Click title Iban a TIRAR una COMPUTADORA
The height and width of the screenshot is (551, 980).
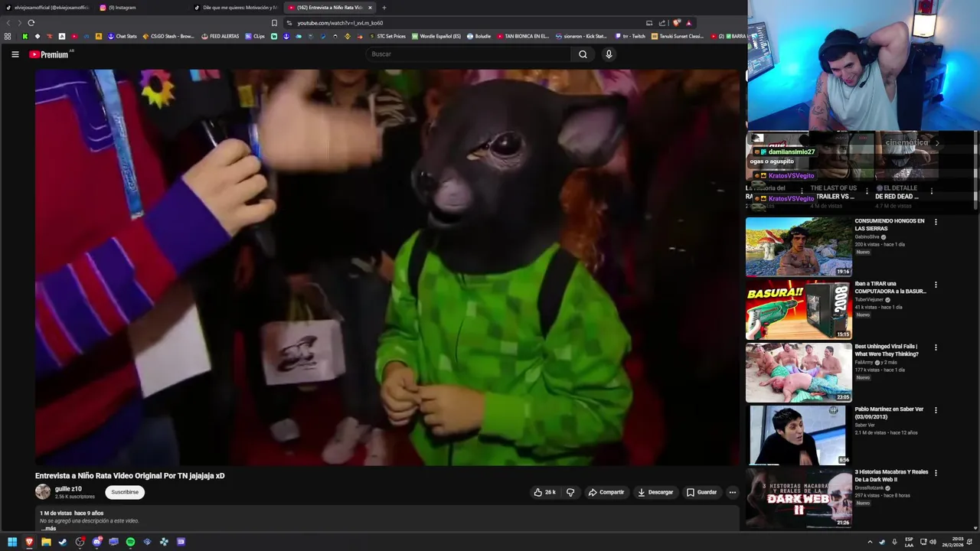890,288
